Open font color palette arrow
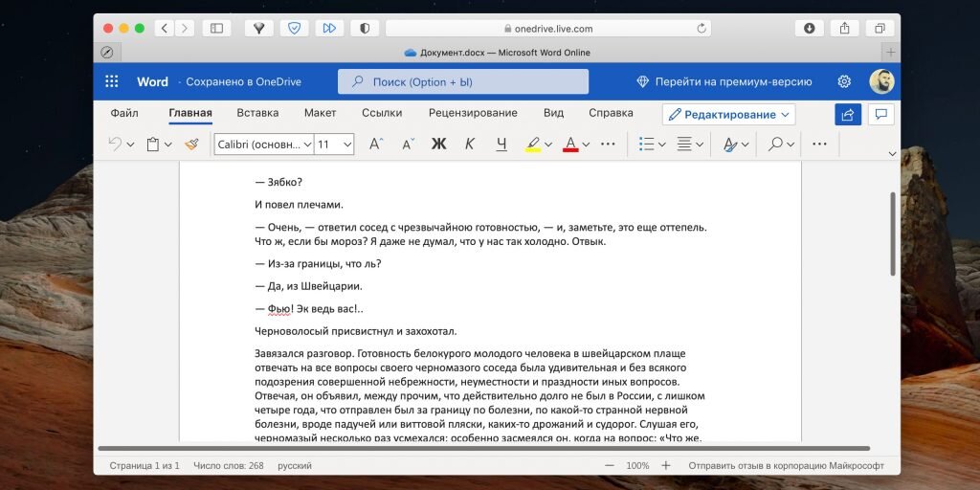The height and width of the screenshot is (490, 980). click(586, 145)
